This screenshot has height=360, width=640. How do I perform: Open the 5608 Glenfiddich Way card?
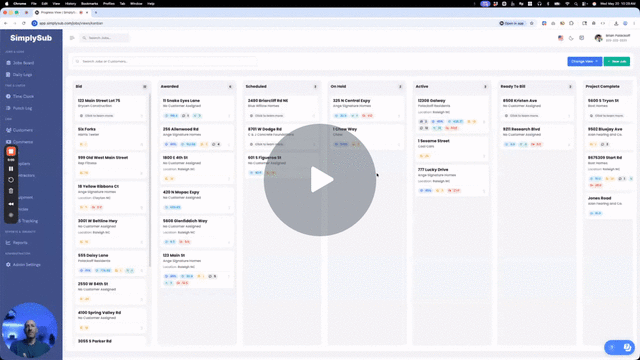tap(197, 232)
